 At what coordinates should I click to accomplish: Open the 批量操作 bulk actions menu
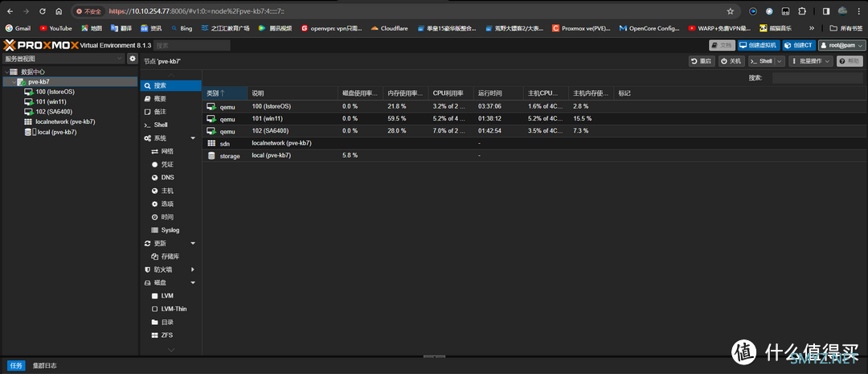[810, 61]
